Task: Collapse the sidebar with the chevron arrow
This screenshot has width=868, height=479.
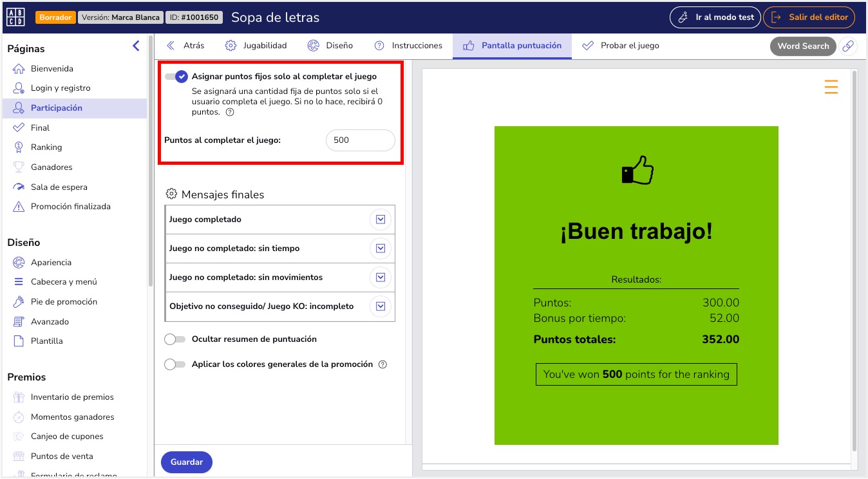Action: [x=135, y=46]
